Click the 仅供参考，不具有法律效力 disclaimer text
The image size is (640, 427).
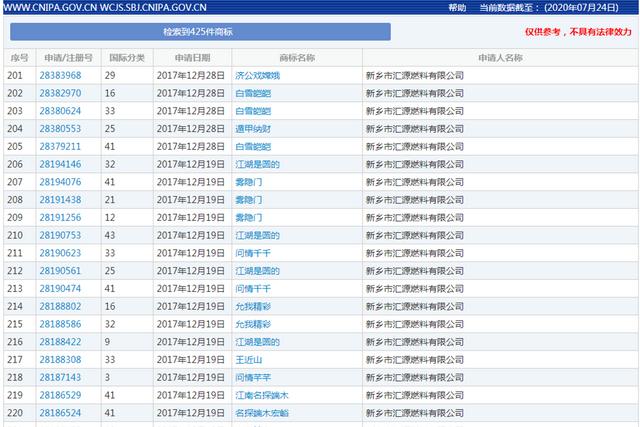578,32
